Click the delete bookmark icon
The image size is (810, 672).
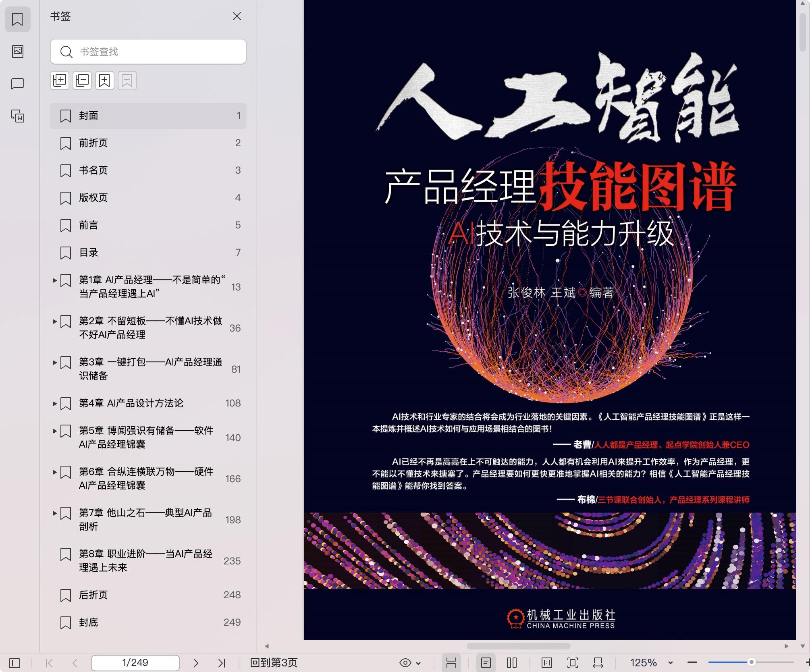point(127,81)
